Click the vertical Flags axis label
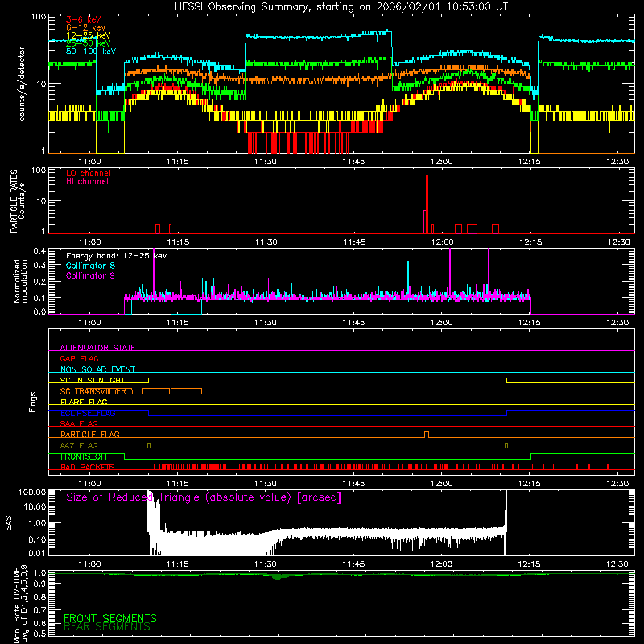This screenshot has width=644, height=644. (x=33, y=402)
